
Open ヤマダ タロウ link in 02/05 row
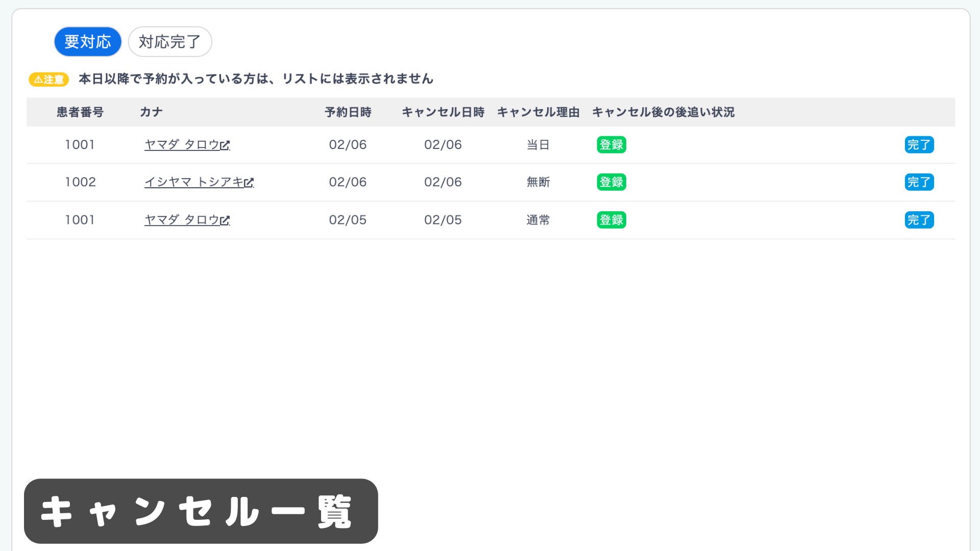coord(181,220)
